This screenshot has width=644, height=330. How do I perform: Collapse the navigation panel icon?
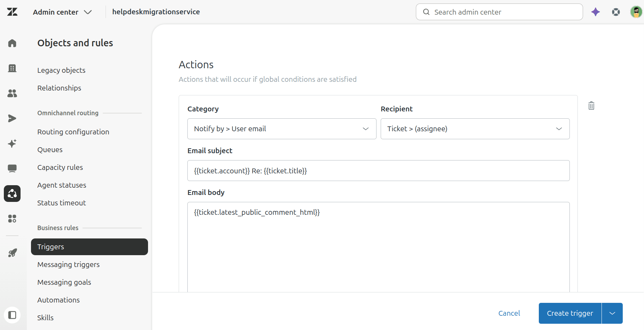click(12, 315)
